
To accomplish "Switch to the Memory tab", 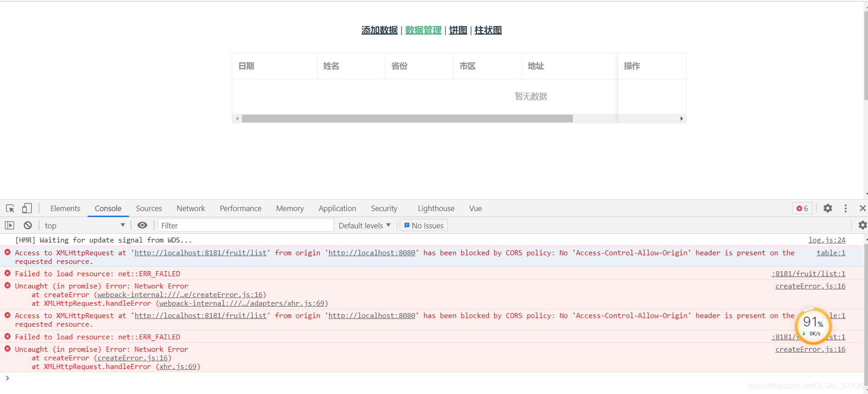I will [x=290, y=208].
